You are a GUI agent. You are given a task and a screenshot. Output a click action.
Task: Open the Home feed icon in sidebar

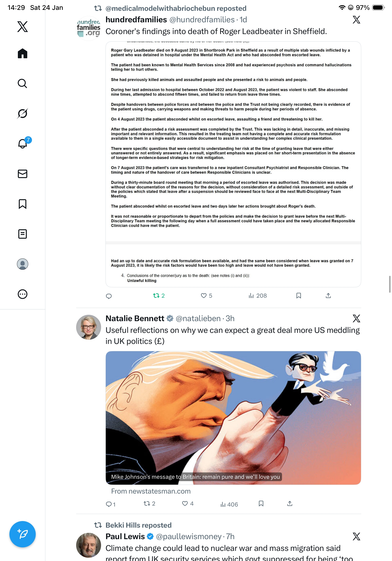tap(23, 53)
